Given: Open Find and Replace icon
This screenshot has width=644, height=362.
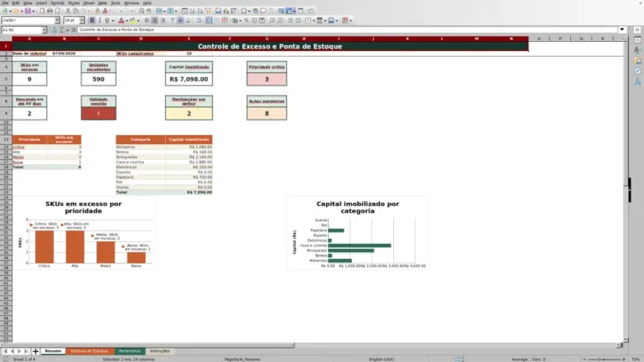Looking at the screenshot, I should coord(141,11).
